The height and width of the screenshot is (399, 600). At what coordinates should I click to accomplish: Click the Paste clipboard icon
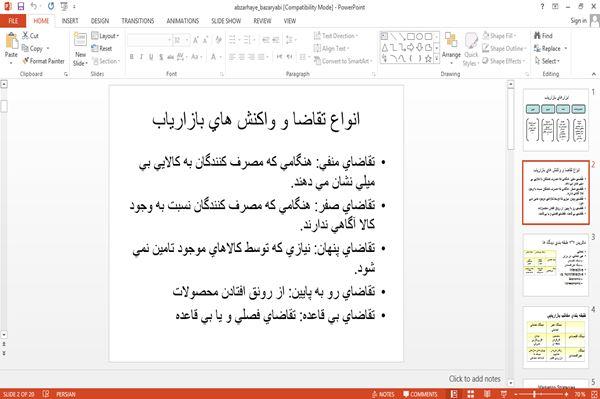(11, 41)
